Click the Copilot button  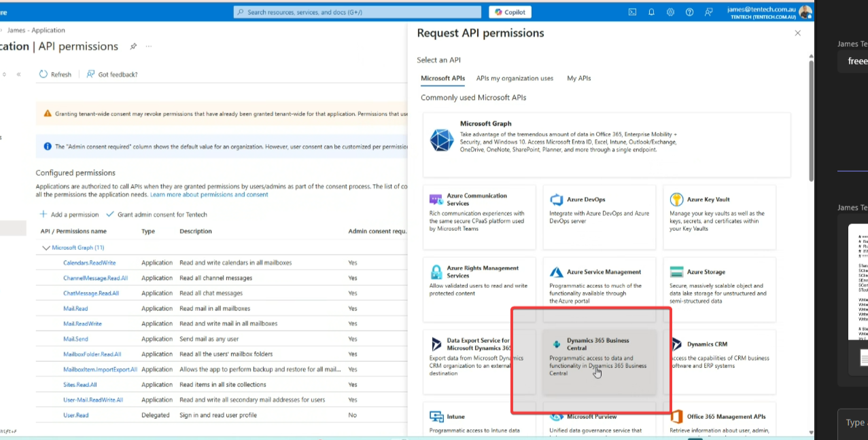coord(510,12)
